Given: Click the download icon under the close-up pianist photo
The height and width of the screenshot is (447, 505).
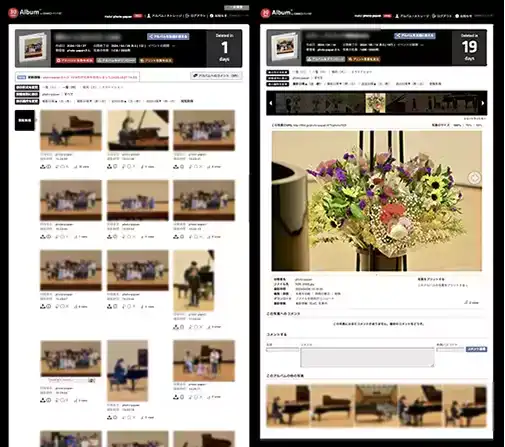Looking at the screenshot, I should coord(109,167).
